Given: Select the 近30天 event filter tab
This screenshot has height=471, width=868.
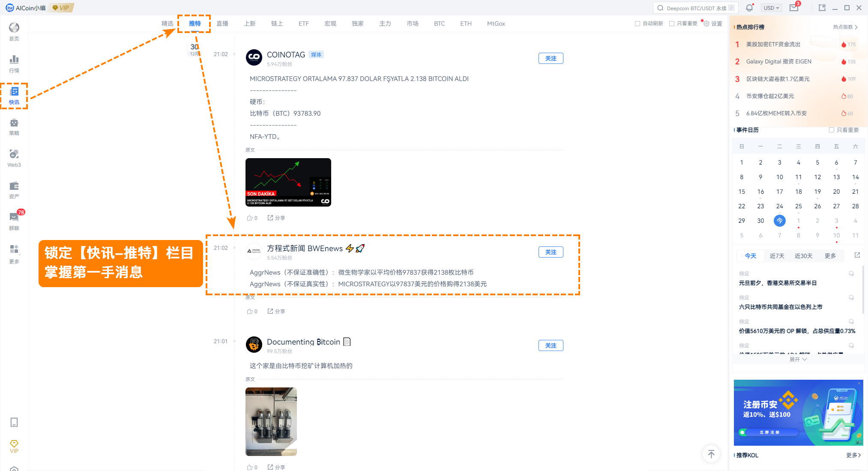Looking at the screenshot, I should pyautogui.click(x=804, y=256).
